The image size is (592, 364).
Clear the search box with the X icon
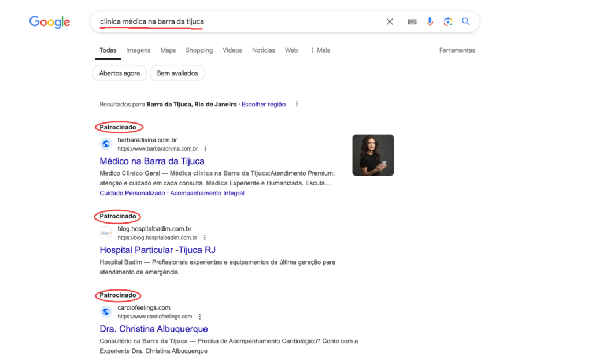(x=390, y=22)
